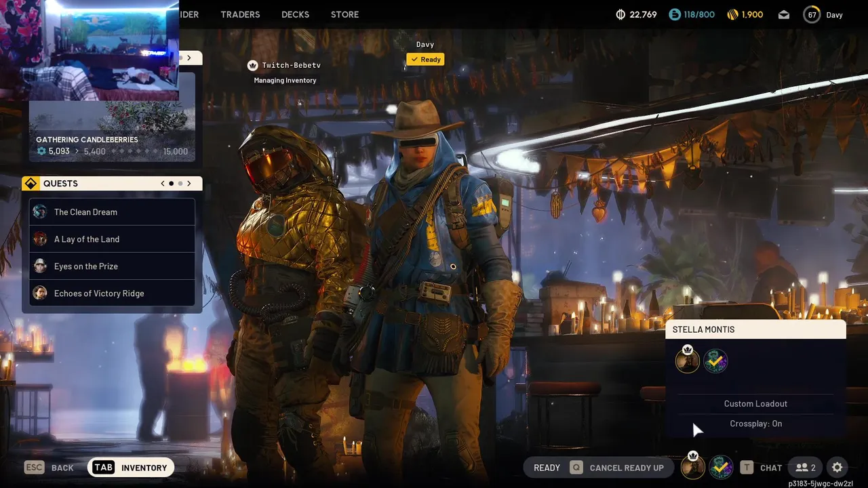Image resolution: width=868 pixels, height=488 pixels.
Task: Click the level 67 ring badge
Action: point(812,14)
